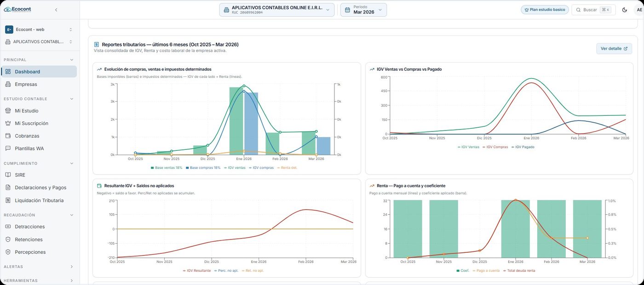Viewport: 644px width, 285px height.
Task: Click the Empresas building icon
Action: click(8, 84)
